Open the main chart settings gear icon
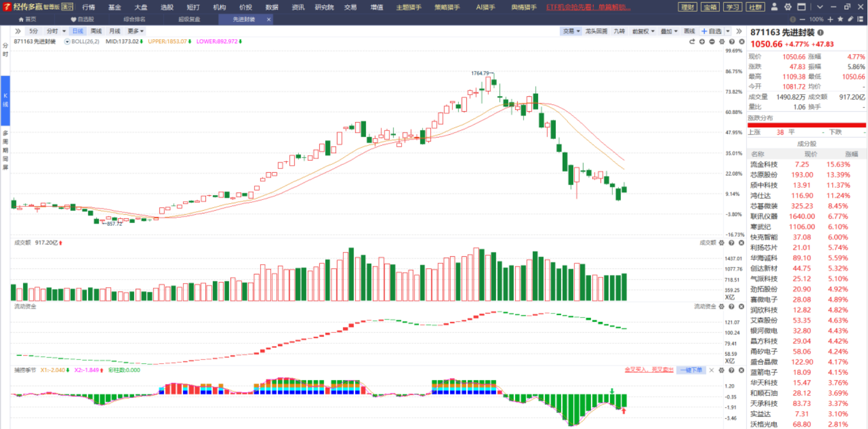Screen dimensions: 868x429 [x=722, y=42]
